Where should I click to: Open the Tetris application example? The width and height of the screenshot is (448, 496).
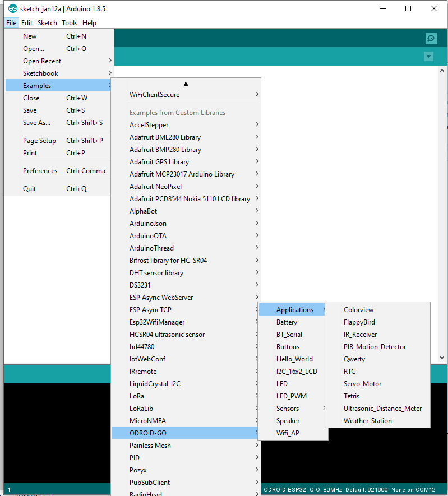378,396
